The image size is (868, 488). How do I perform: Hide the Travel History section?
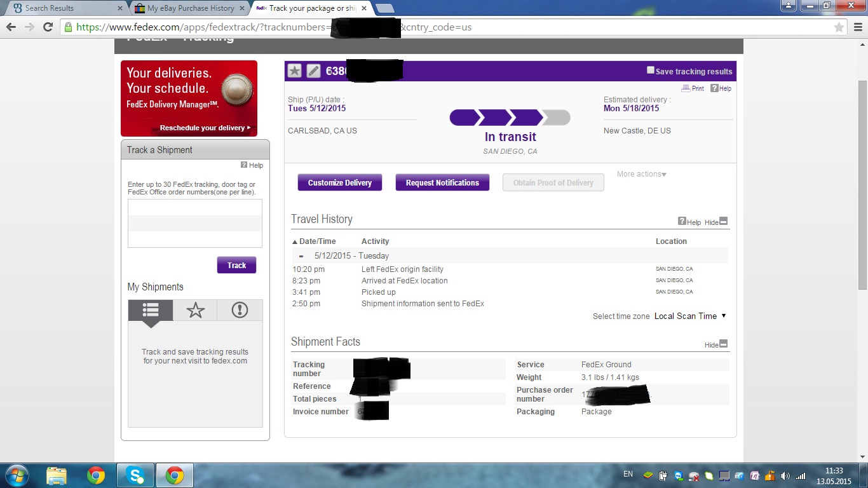716,222
